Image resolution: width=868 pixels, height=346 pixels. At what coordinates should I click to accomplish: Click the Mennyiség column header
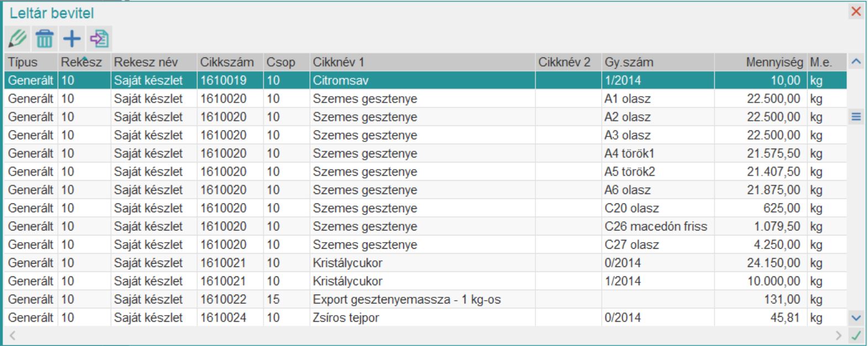point(774,62)
